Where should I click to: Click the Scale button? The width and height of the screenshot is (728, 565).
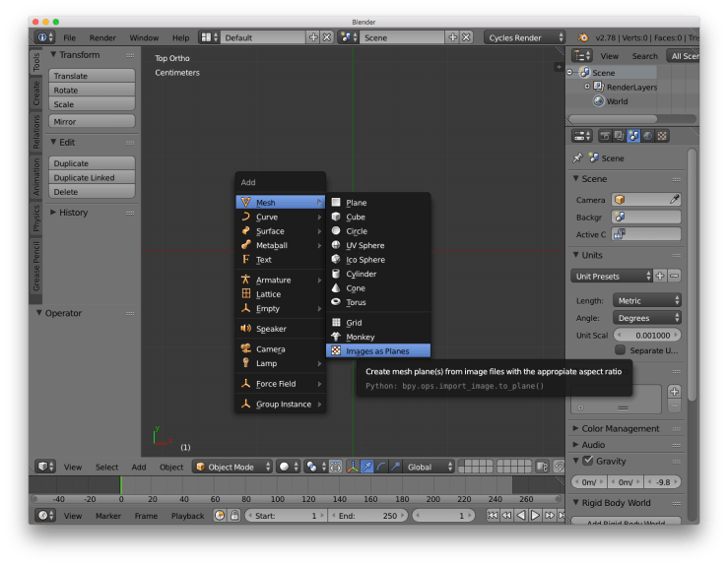click(x=92, y=104)
